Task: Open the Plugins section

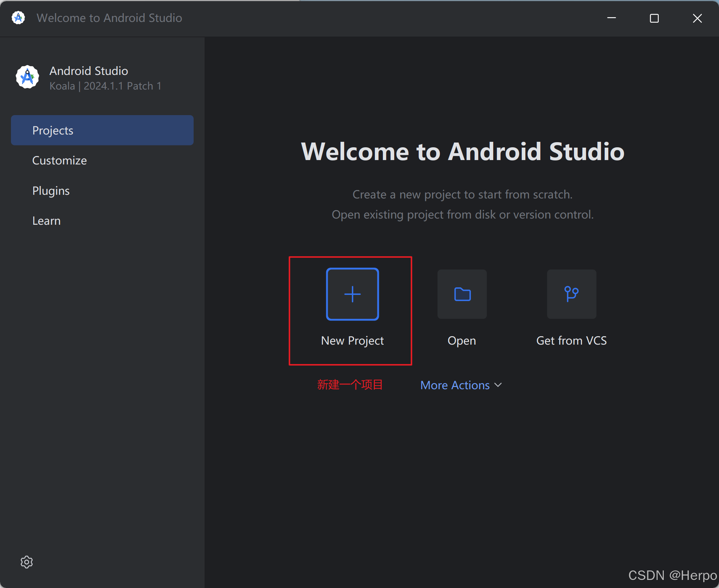Action: click(x=51, y=191)
